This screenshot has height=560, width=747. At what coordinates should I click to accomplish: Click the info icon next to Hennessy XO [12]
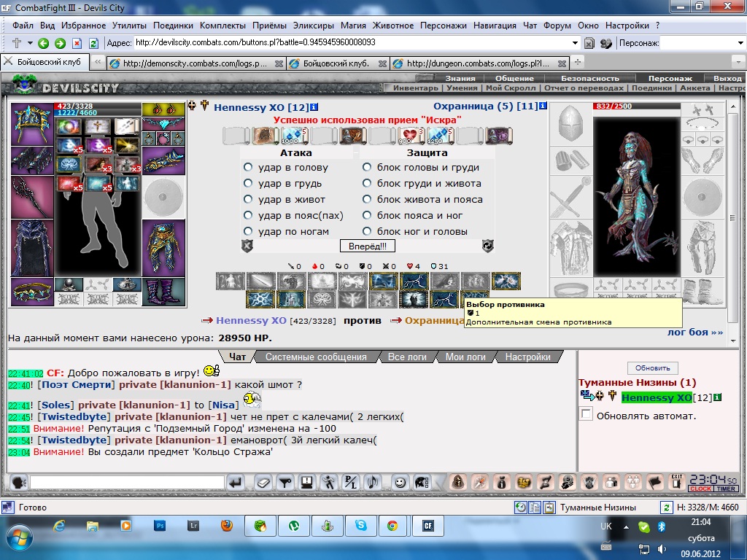(314, 107)
